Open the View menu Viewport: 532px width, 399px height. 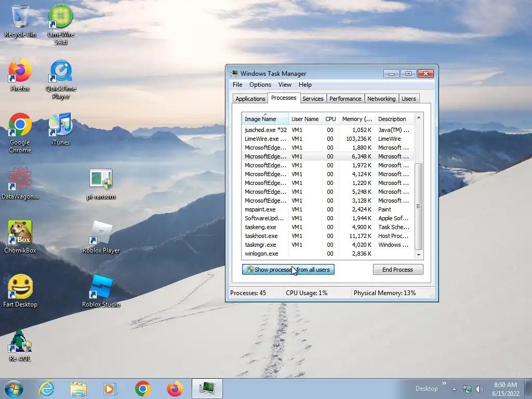coord(285,85)
